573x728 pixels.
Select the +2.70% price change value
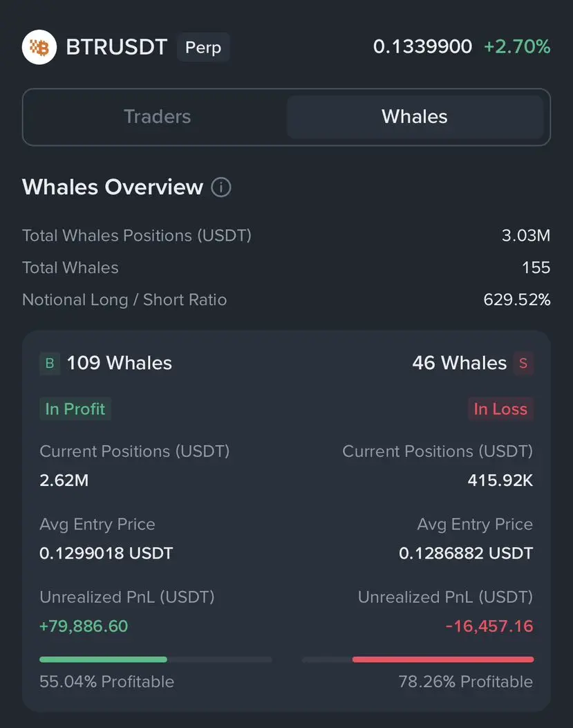(x=517, y=46)
